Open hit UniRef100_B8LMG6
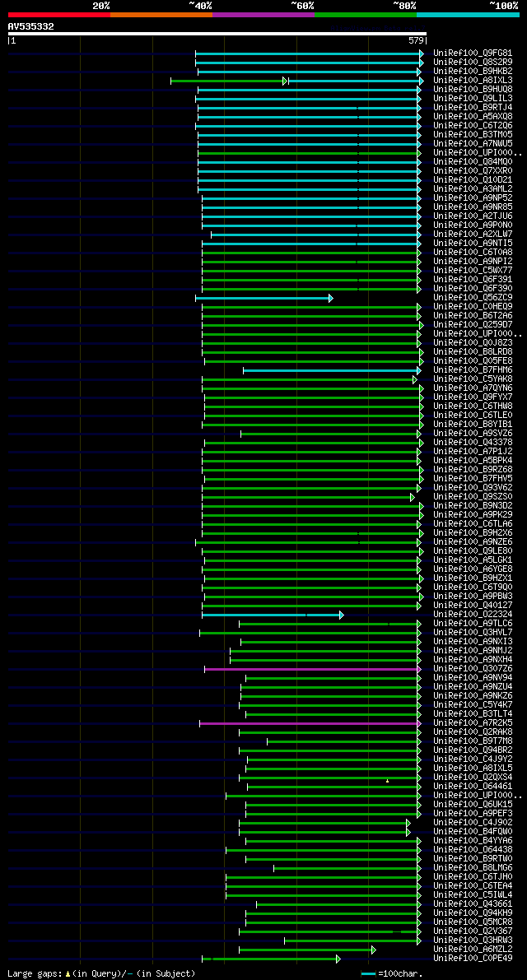527x980 pixels. (x=473, y=869)
